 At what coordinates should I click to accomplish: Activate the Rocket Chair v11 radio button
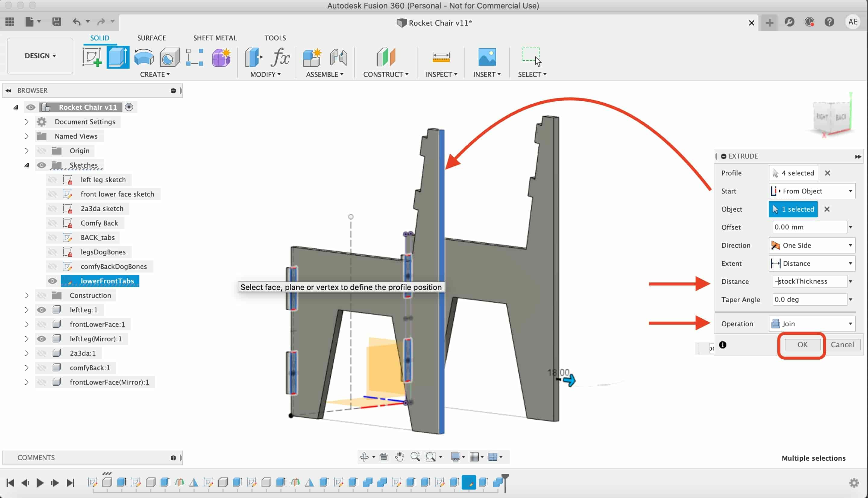pyautogui.click(x=129, y=107)
